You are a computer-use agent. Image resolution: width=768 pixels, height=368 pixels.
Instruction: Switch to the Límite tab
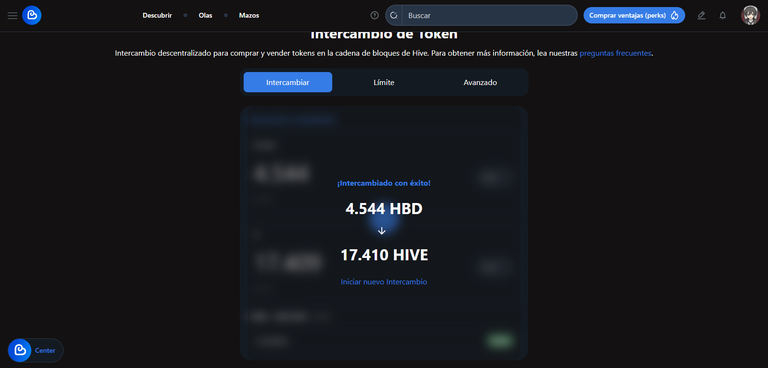384,82
